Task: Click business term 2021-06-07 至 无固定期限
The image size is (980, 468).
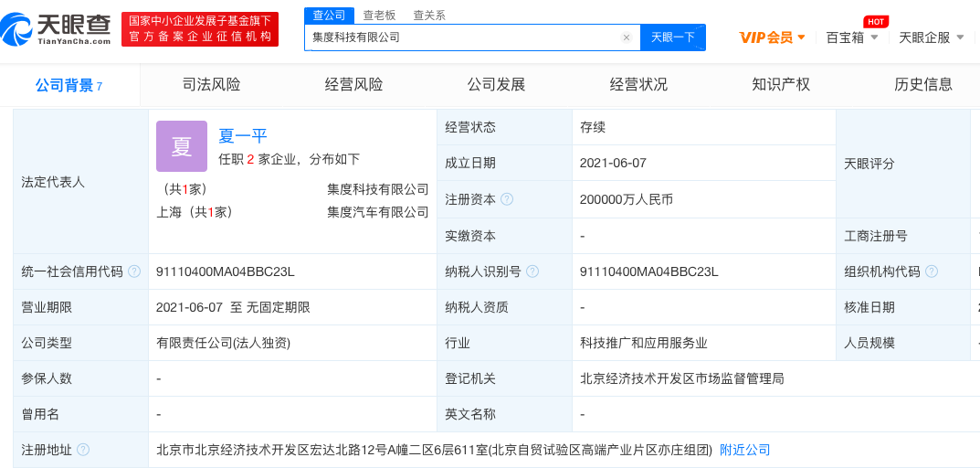Action: pos(233,307)
